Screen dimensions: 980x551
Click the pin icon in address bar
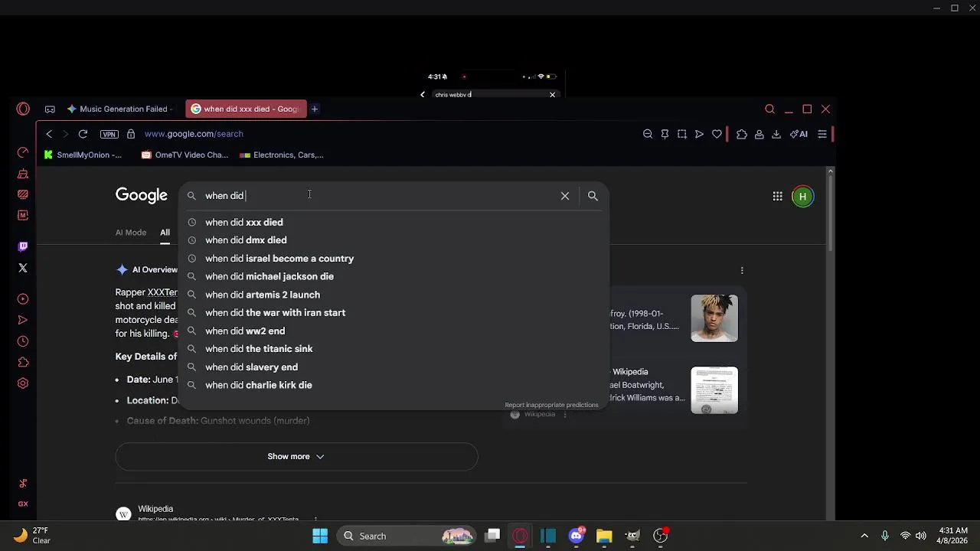tap(665, 134)
